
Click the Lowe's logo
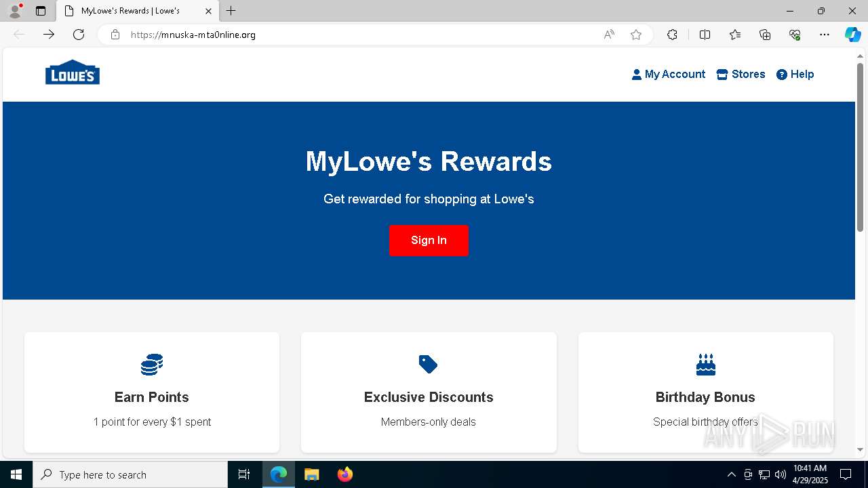(73, 73)
